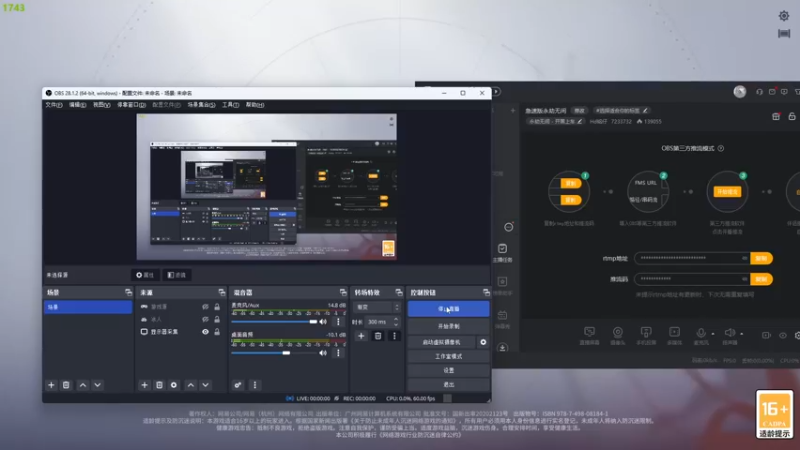Toggle visibility of the game controller source
800x450 pixels.
point(205,307)
